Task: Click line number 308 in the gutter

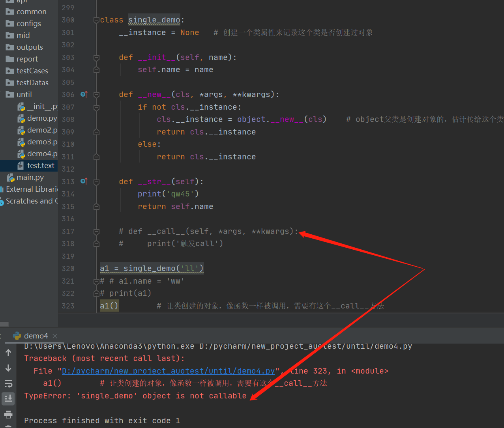Action: pos(68,120)
